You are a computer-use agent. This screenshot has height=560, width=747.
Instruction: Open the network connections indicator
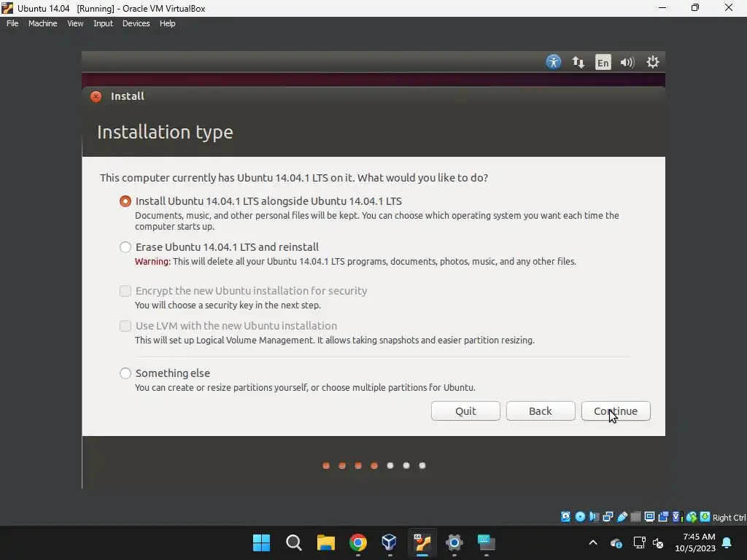(578, 62)
